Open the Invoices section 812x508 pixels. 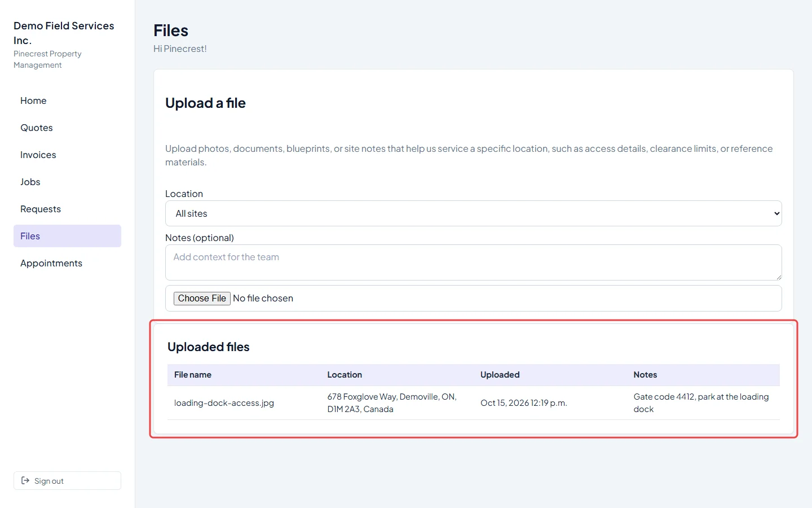coord(67,155)
